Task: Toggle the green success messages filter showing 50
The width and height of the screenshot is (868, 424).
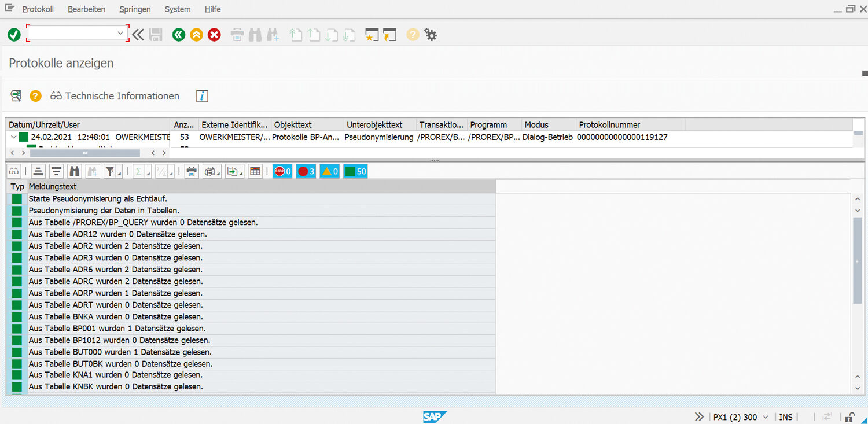Action: pyautogui.click(x=355, y=171)
